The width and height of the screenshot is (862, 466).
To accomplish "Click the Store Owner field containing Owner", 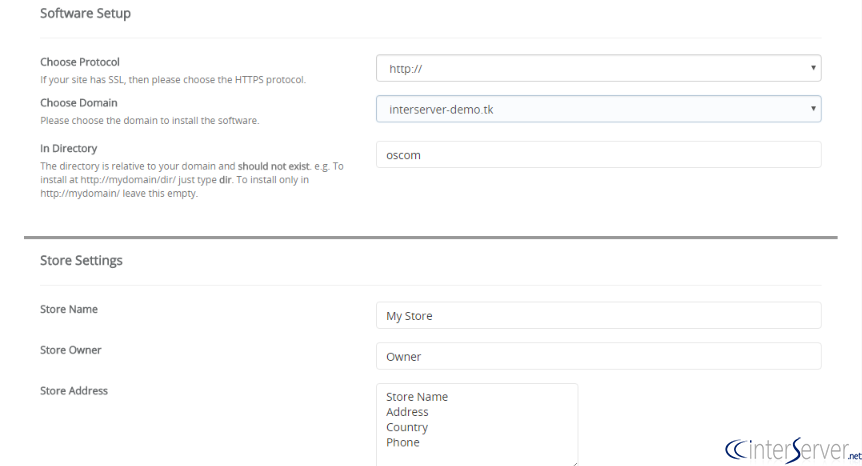I will (599, 356).
